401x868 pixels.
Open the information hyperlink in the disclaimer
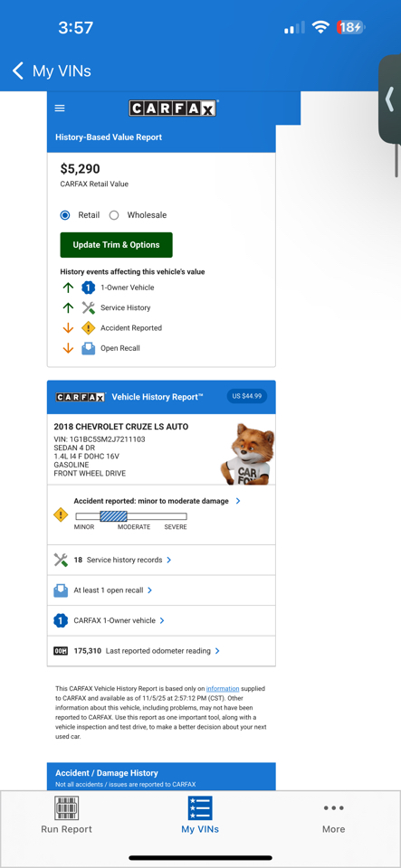(223, 689)
